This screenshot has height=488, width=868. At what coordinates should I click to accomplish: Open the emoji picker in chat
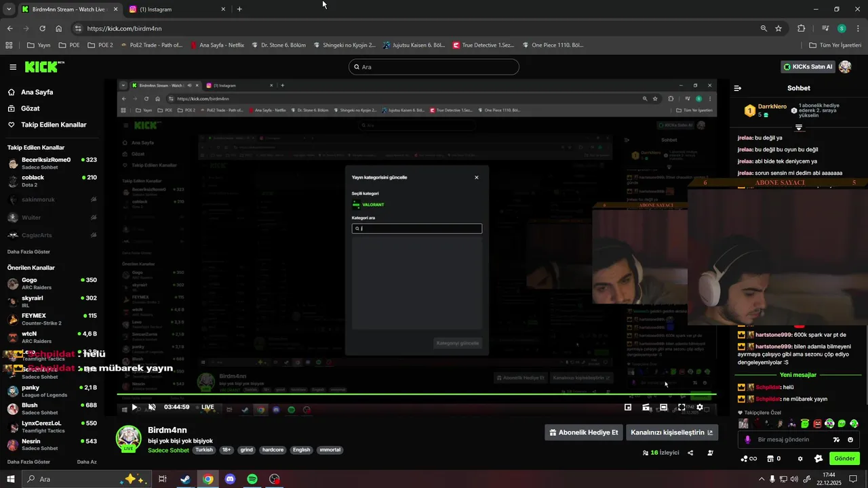click(850, 440)
